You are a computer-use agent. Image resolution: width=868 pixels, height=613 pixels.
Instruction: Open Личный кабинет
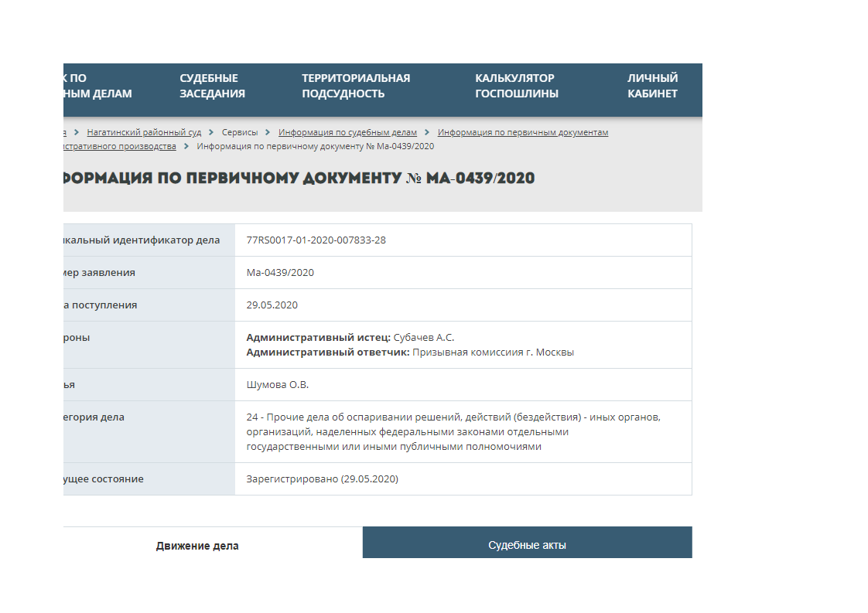652,86
